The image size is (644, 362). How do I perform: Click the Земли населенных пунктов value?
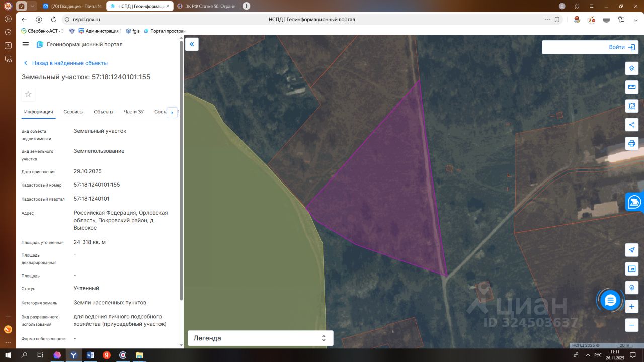click(x=110, y=303)
